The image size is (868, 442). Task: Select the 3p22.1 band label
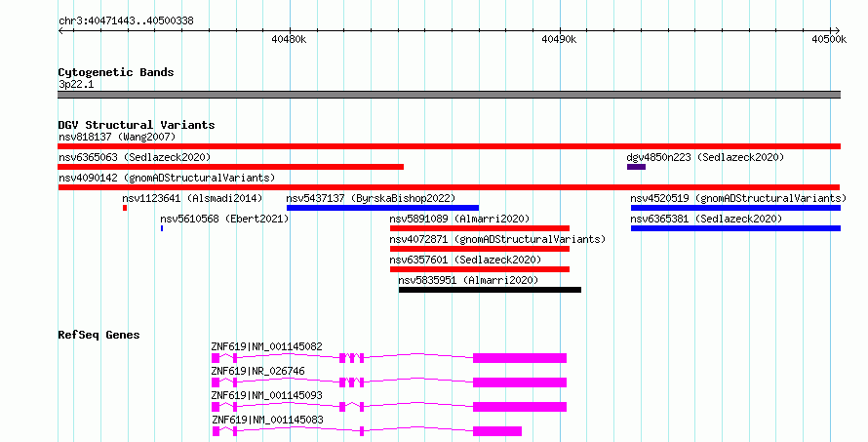tap(76, 84)
